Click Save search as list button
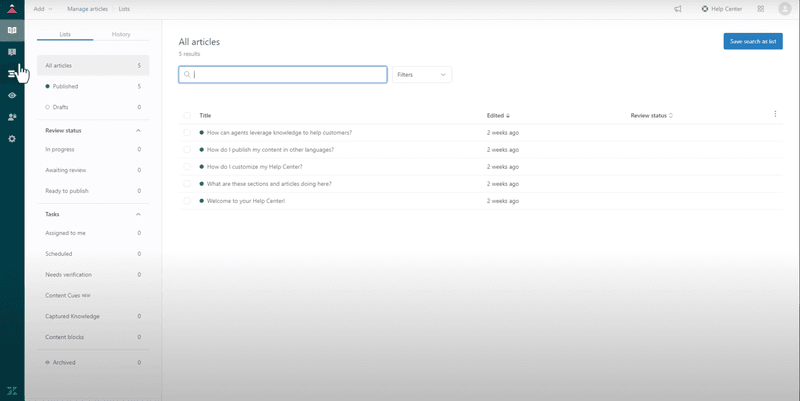 (x=753, y=41)
